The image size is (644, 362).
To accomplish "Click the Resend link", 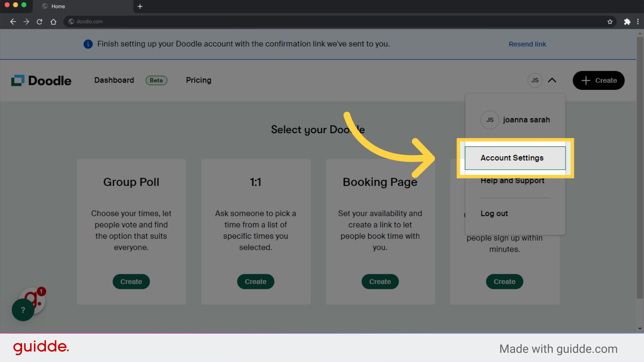I will point(527,44).
